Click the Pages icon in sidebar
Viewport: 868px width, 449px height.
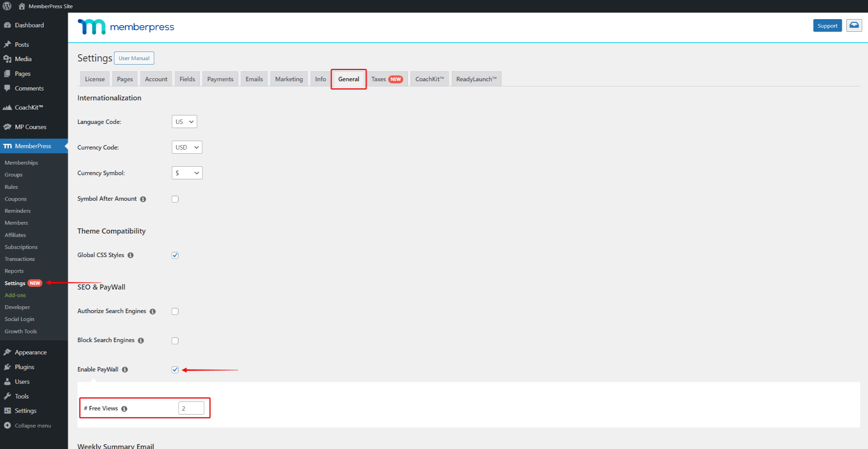[7, 74]
